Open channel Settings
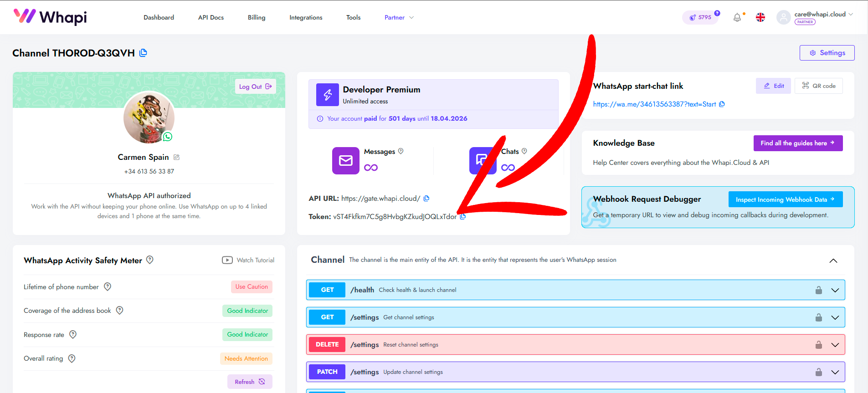Image resolution: width=868 pixels, height=393 pixels. pos(827,53)
